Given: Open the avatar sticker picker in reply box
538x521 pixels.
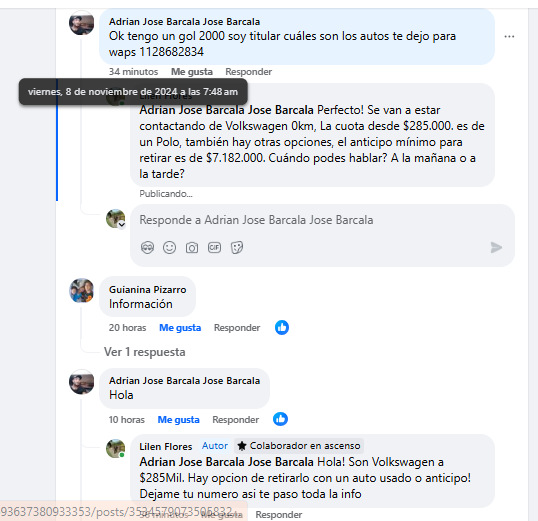Looking at the screenshot, I should [x=148, y=247].
